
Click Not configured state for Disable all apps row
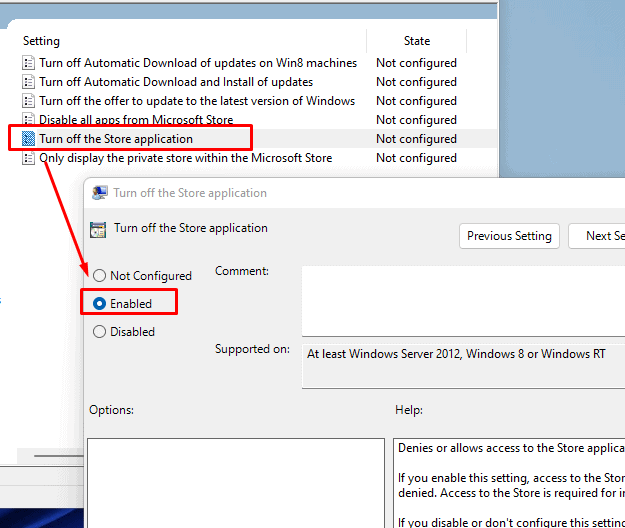(417, 120)
